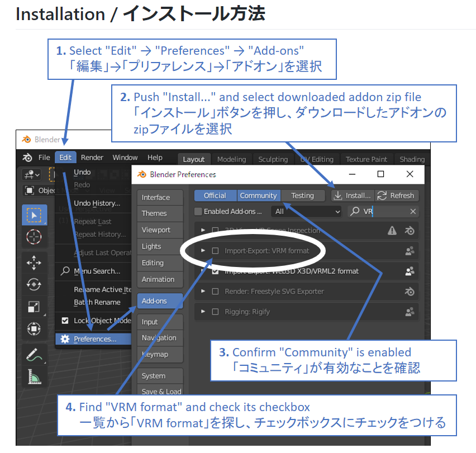Screen dimensions: 476x453
Task: Click the Install... button
Action: pyautogui.click(x=353, y=195)
